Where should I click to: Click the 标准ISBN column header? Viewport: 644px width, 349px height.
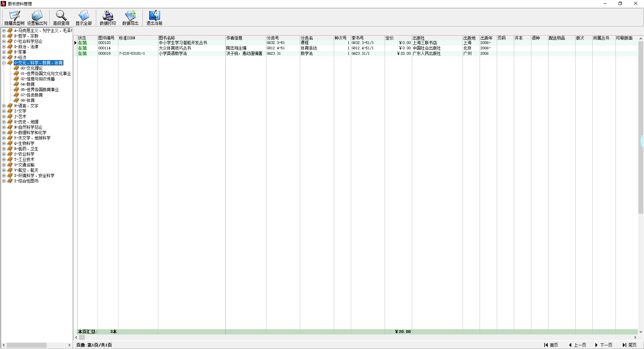pos(138,38)
